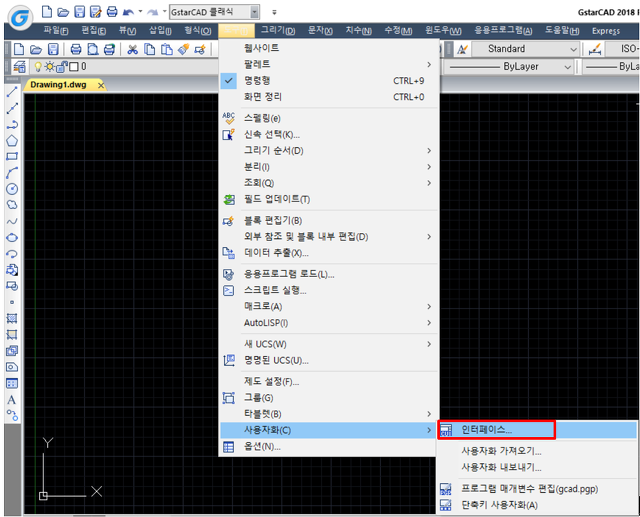Select the Table tool in draw toolbar
This screenshot has height=517, width=640.
tap(12, 383)
